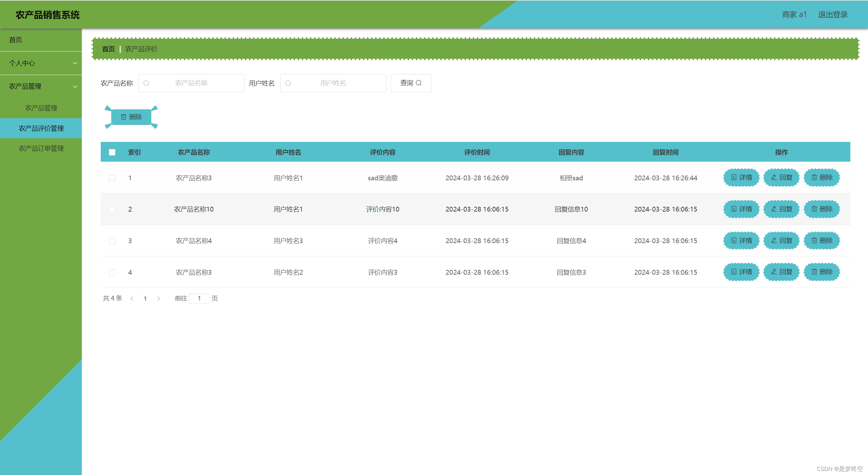Click the 回复内容 column header
The height and width of the screenshot is (475, 868).
[571, 152]
